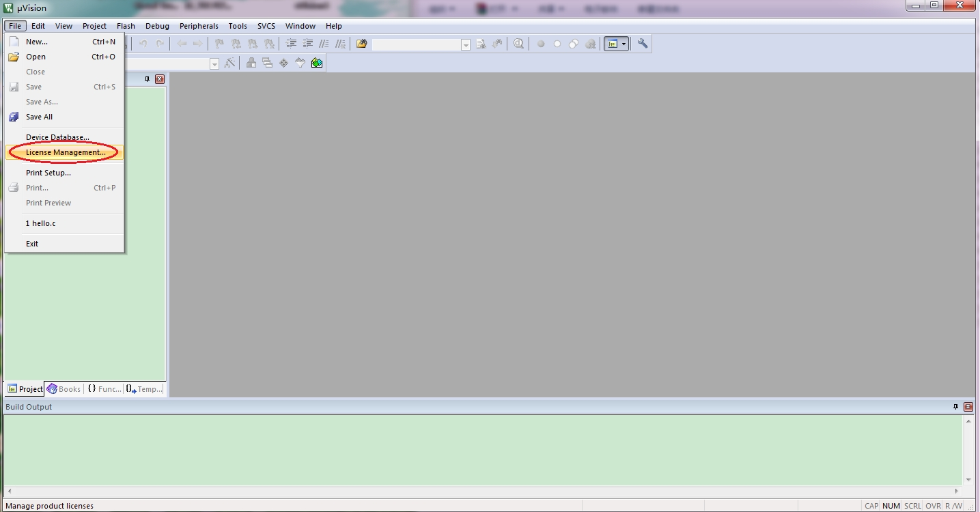Click the Navigate Backwards arrow icon
Screen dimensions: 980x512
pyautogui.click(x=182, y=44)
